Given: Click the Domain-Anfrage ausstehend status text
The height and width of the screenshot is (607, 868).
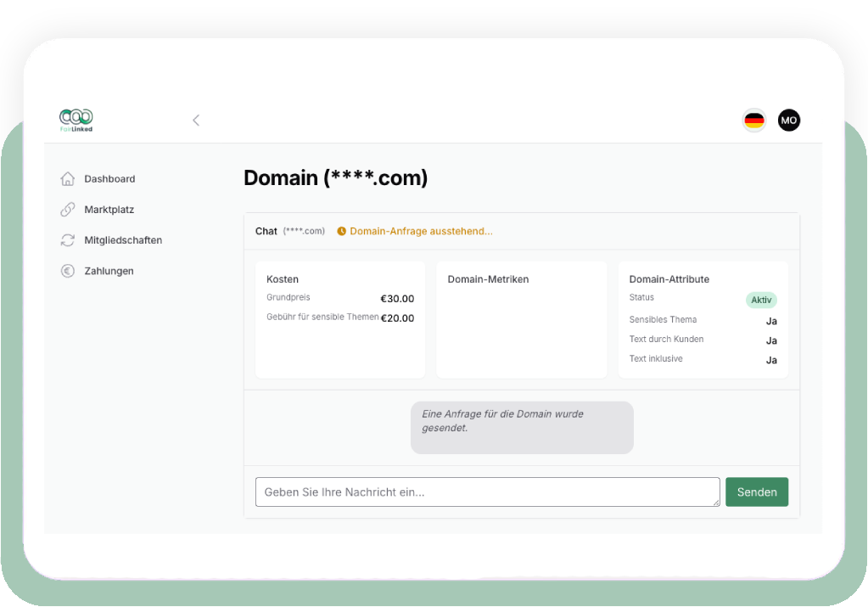Looking at the screenshot, I should click(x=421, y=231).
